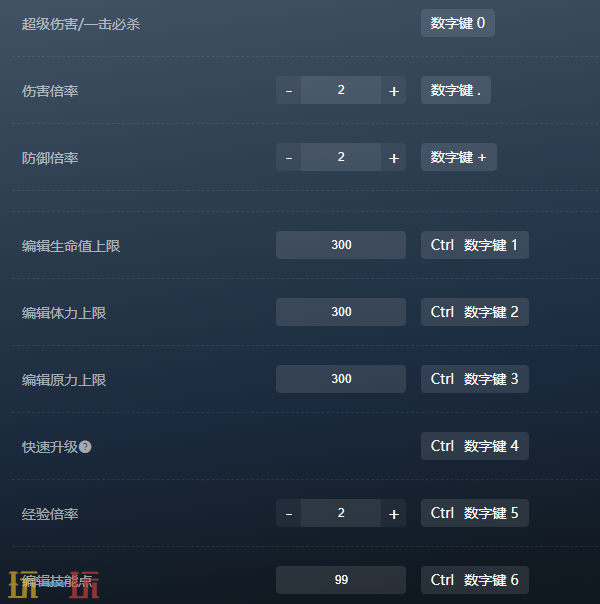
Task: Click the 数字键 . hotkey button
Action: [456, 90]
